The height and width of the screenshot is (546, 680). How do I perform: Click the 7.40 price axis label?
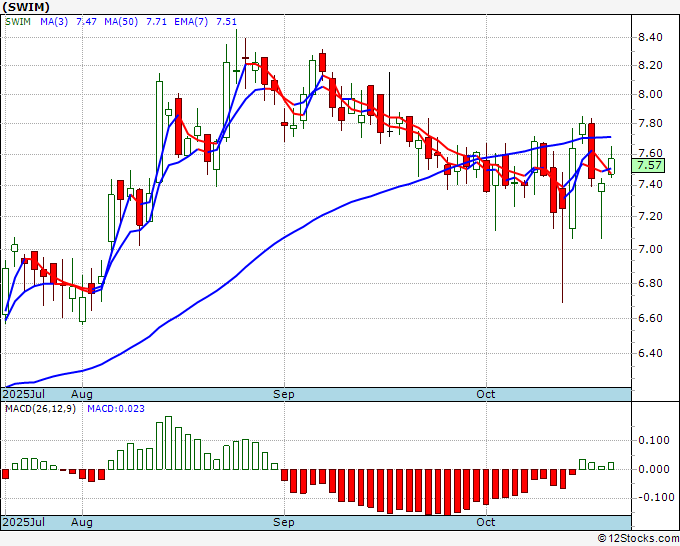pyautogui.click(x=650, y=185)
